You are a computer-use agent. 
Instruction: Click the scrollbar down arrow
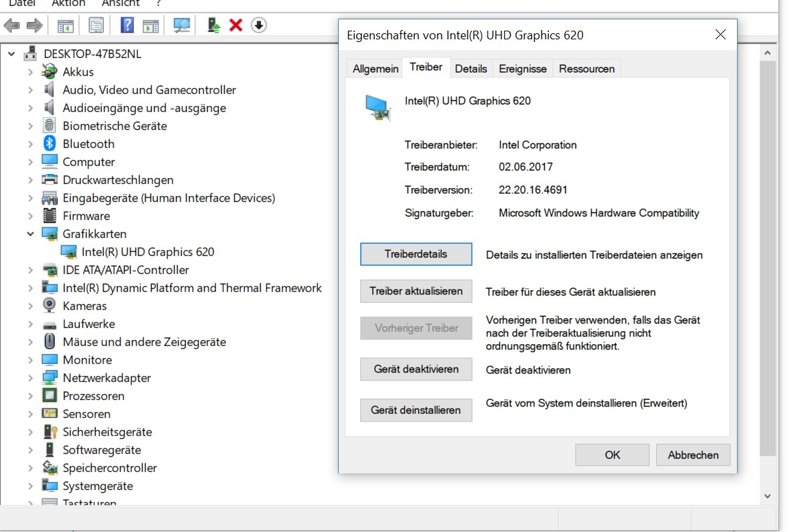(x=768, y=496)
